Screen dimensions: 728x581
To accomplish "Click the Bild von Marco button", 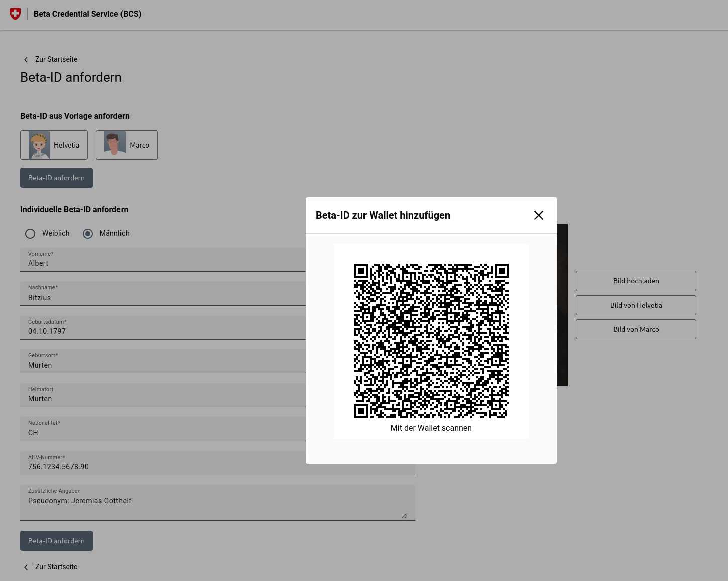I will (636, 329).
